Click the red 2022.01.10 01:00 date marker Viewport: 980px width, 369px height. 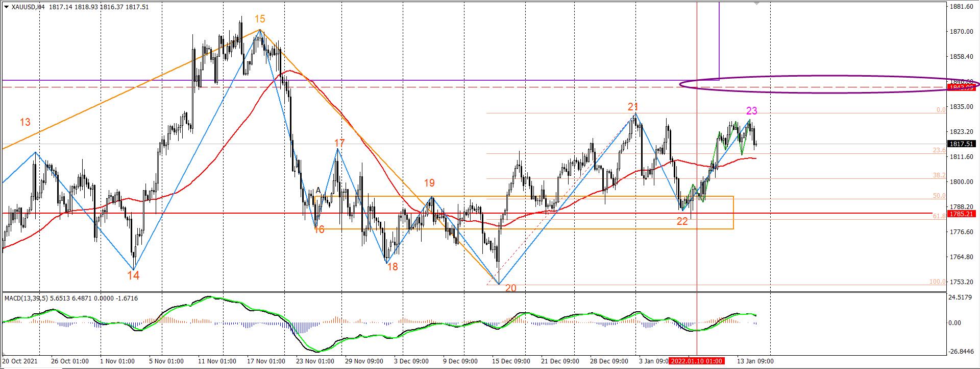tap(696, 361)
